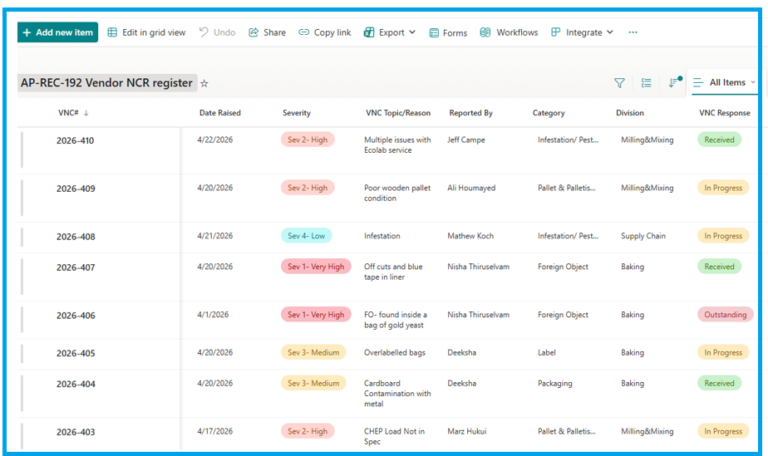Click Received response pill for 2026-410
768x456 pixels.
coord(720,140)
